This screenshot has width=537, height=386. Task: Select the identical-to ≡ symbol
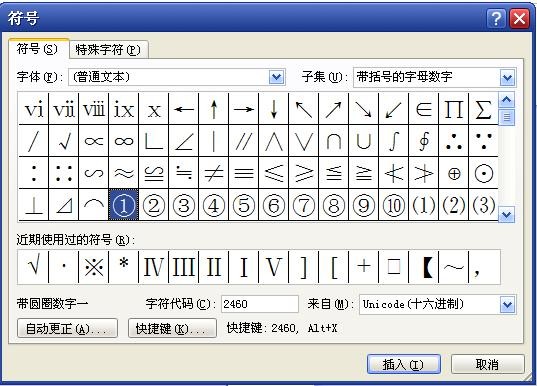(x=244, y=173)
